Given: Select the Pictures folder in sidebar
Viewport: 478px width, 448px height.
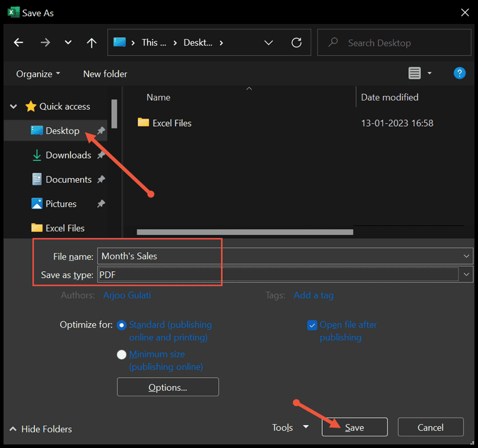Looking at the screenshot, I should 61,203.
